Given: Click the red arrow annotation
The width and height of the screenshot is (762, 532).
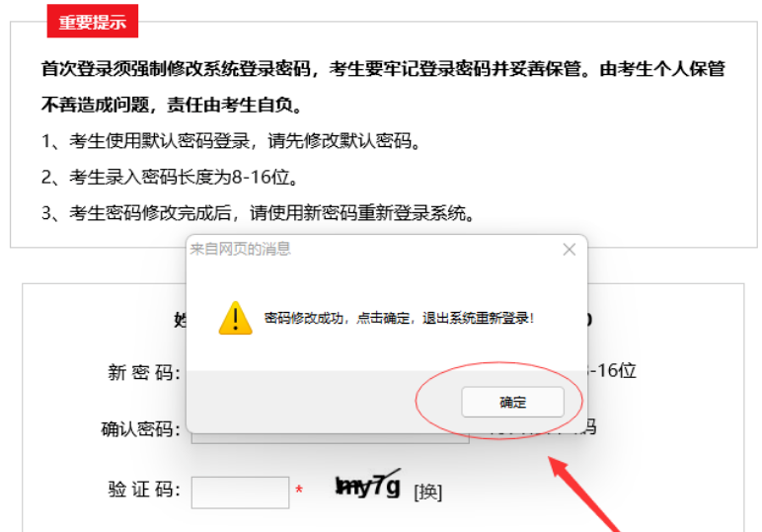Looking at the screenshot, I should [584, 494].
